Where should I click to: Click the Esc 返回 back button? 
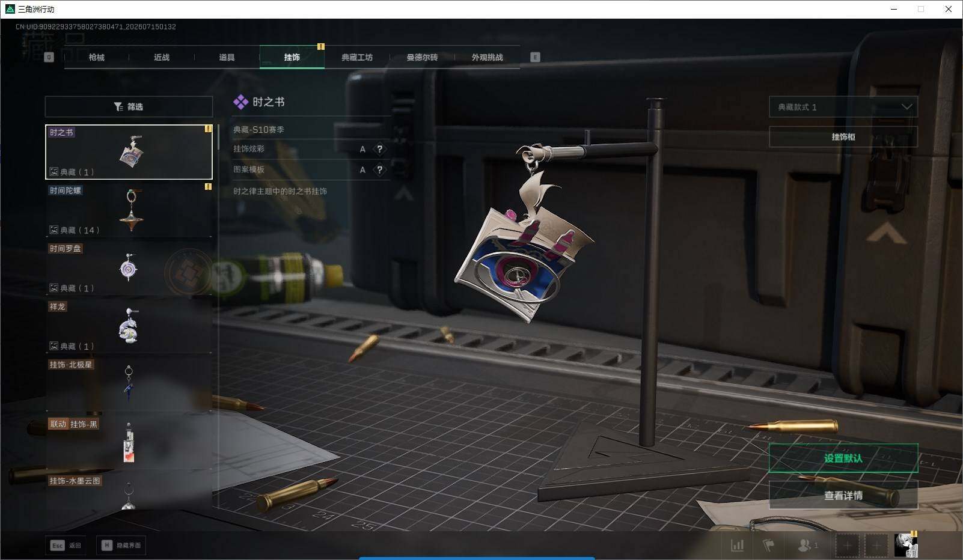tap(65, 545)
